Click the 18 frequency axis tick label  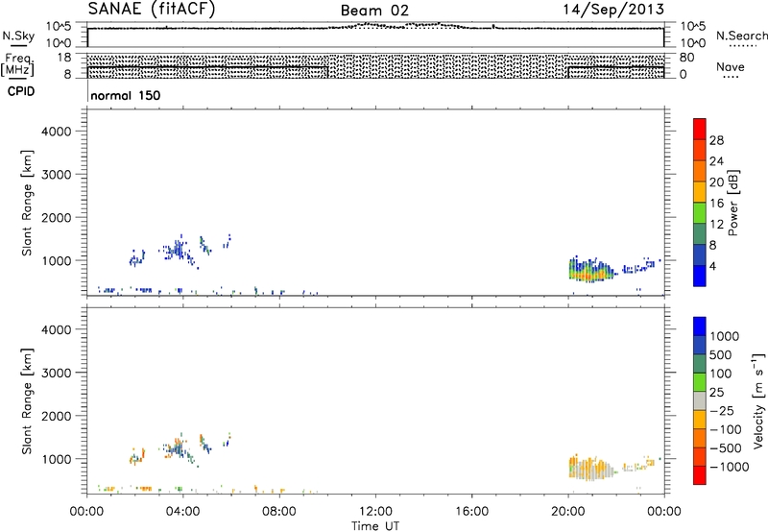coord(63,58)
